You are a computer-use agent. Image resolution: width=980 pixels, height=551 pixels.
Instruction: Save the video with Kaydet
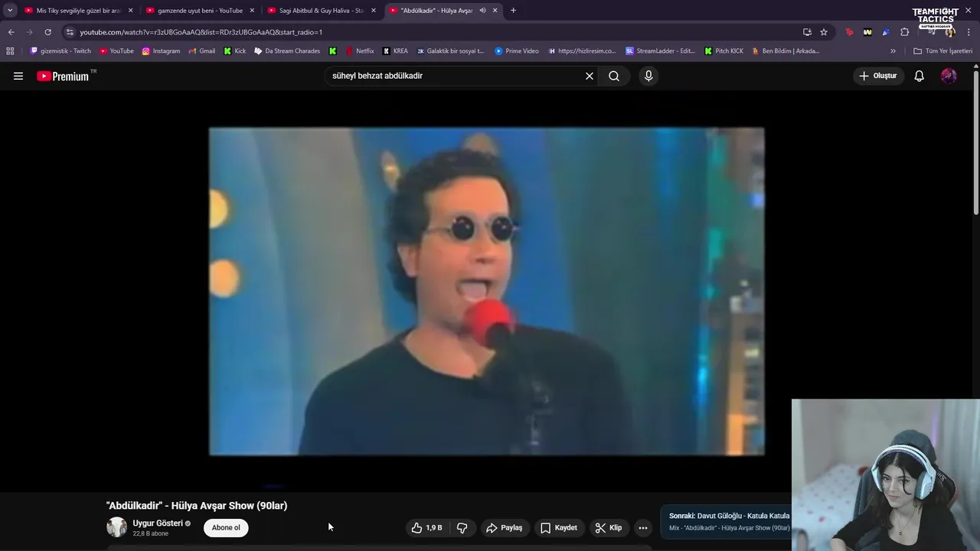coord(559,527)
